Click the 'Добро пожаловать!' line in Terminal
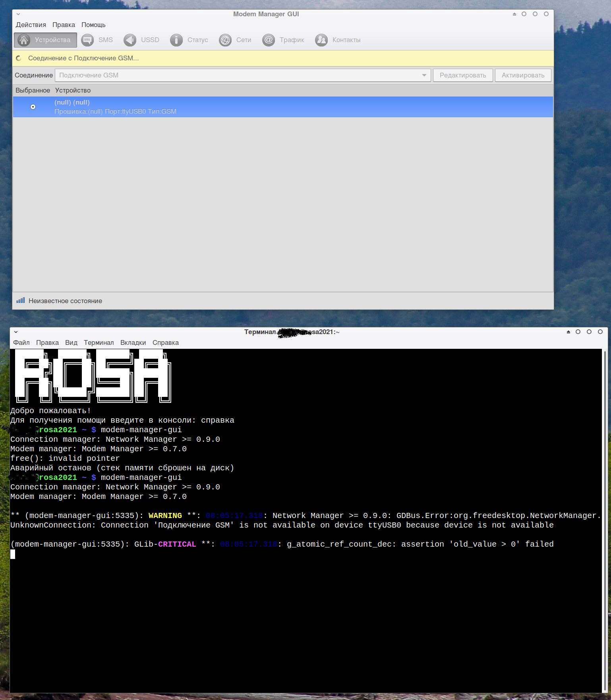Viewport: 611px width, 700px height. pos(51,411)
